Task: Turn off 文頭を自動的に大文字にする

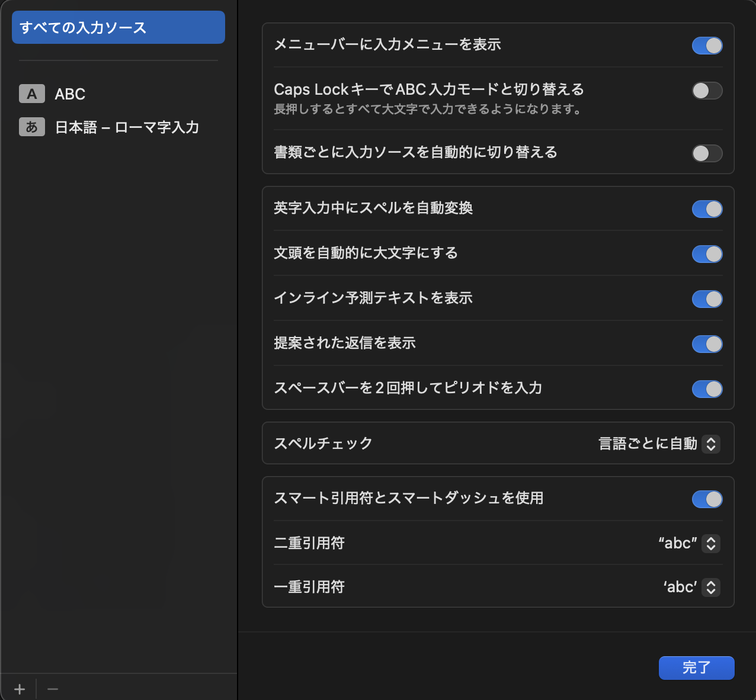Action: point(707,254)
